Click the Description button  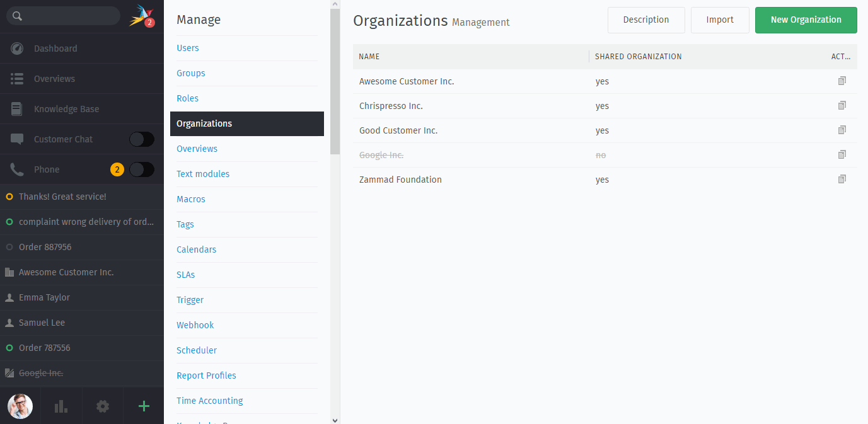coord(646,20)
